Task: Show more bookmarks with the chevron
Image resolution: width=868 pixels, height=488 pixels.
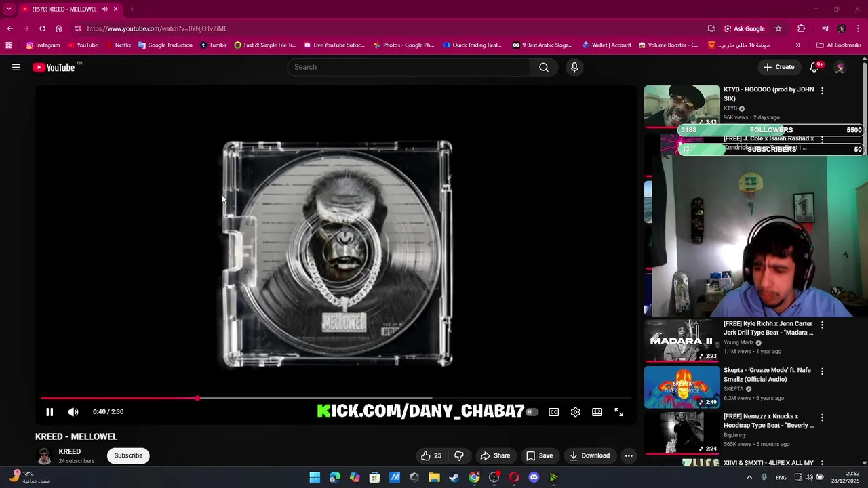Action: point(798,45)
